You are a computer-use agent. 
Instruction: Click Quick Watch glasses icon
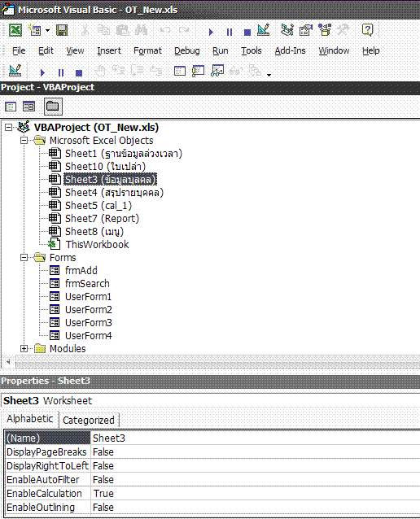click(236, 71)
